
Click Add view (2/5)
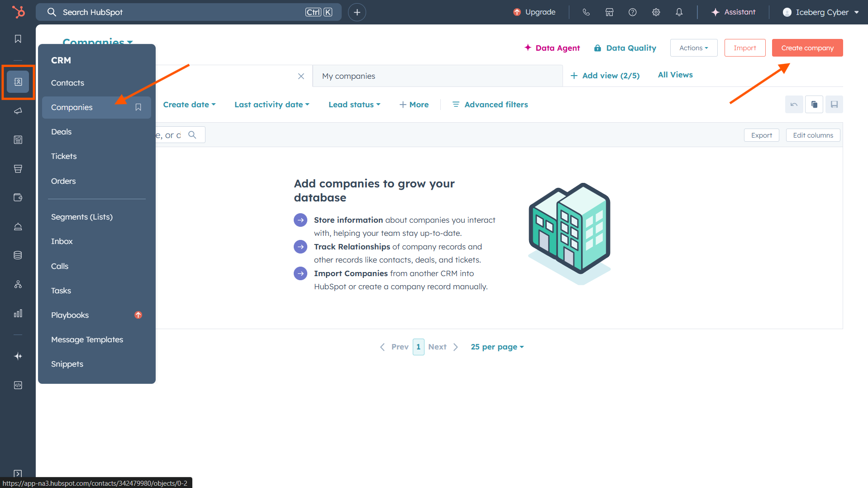click(x=605, y=76)
